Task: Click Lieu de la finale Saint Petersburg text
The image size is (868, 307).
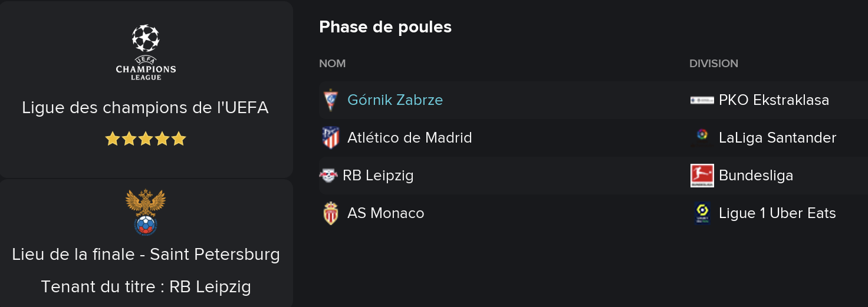Action: click(x=146, y=255)
